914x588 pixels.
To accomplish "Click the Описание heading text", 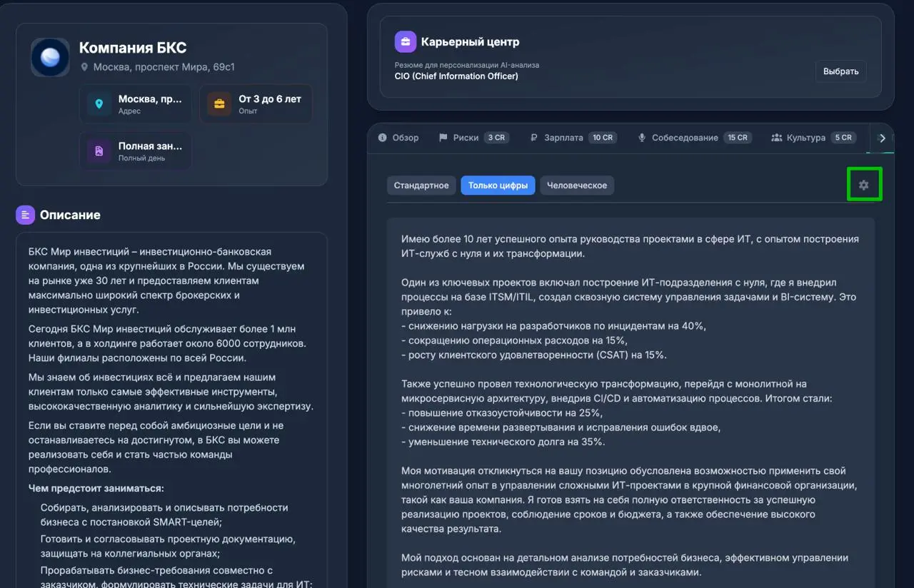I will pos(70,215).
